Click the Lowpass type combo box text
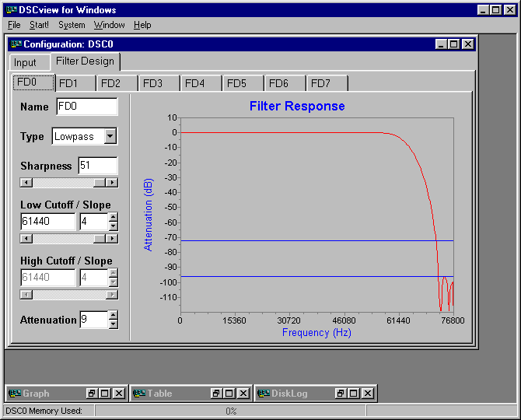Screen dimensions: 521x420 (79, 136)
